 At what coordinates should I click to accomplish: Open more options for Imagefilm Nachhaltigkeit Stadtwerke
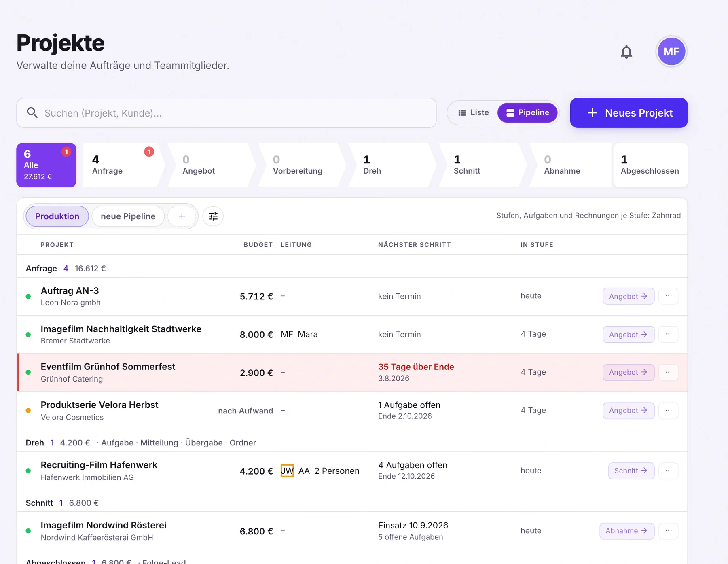pyautogui.click(x=669, y=334)
